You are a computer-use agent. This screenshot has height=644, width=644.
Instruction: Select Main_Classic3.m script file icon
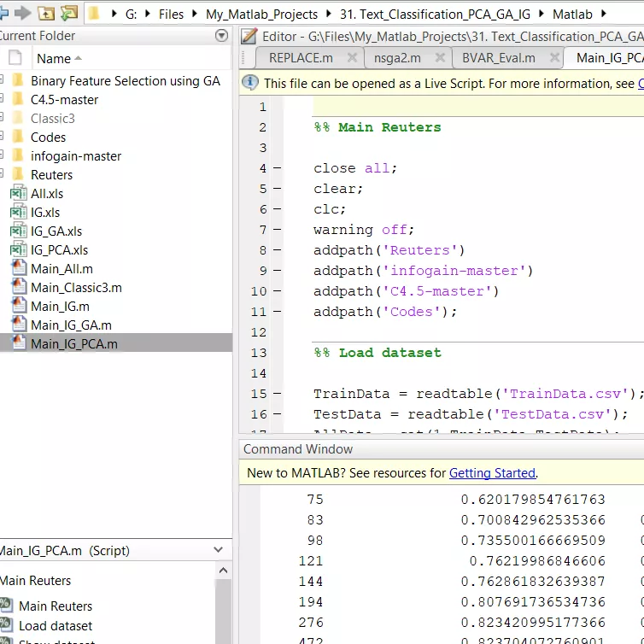19,287
